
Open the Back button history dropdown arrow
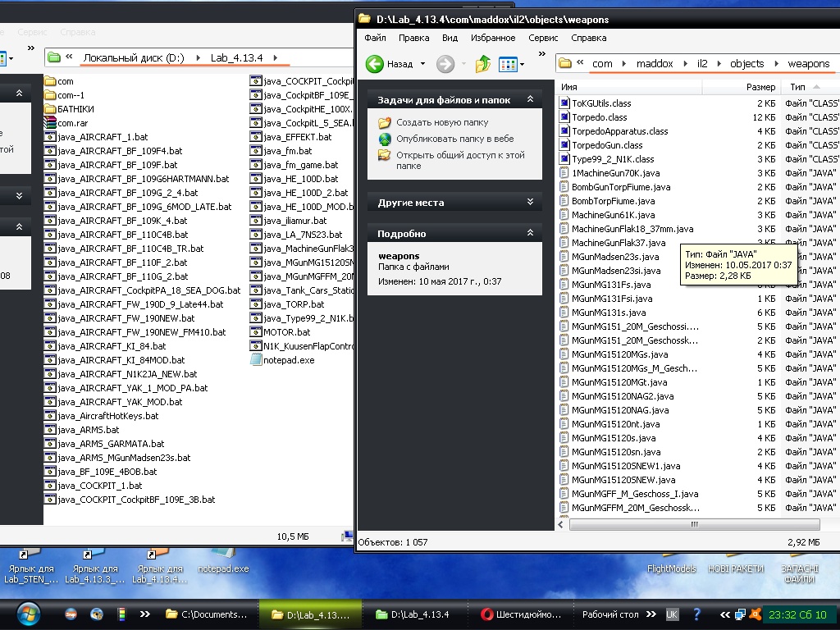[x=422, y=64]
